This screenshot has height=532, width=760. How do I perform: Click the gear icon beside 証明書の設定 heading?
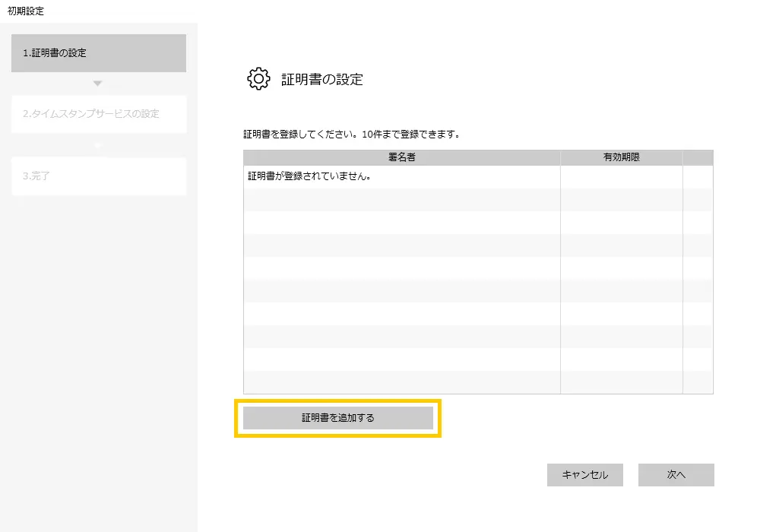tap(258, 79)
